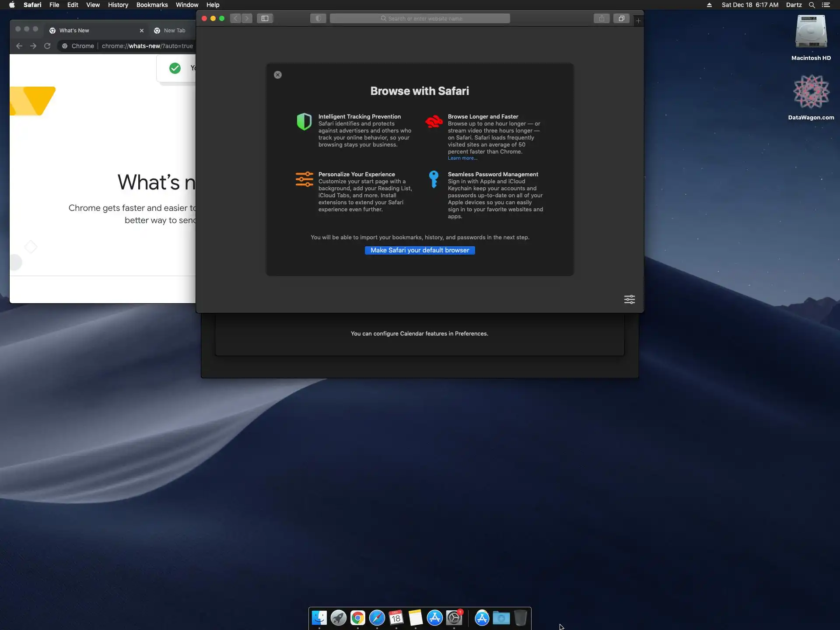Click Make Safari your default browser

click(x=420, y=250)
